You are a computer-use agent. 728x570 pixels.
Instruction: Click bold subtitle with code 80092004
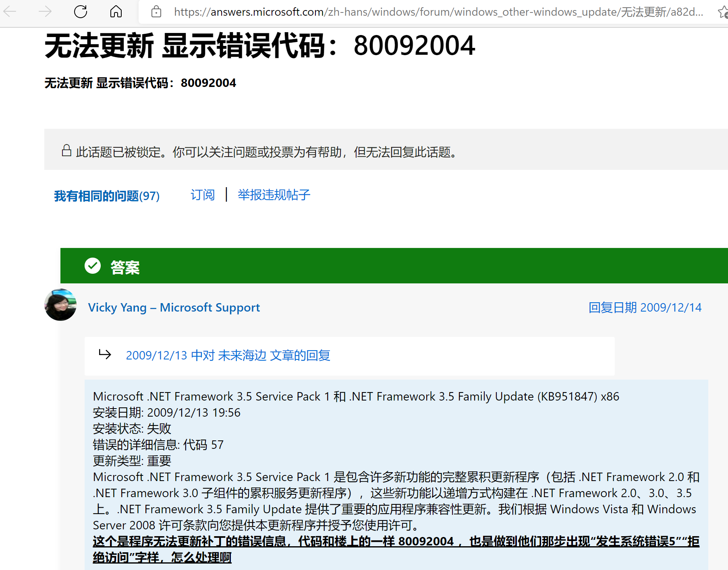tap(140, 83)
